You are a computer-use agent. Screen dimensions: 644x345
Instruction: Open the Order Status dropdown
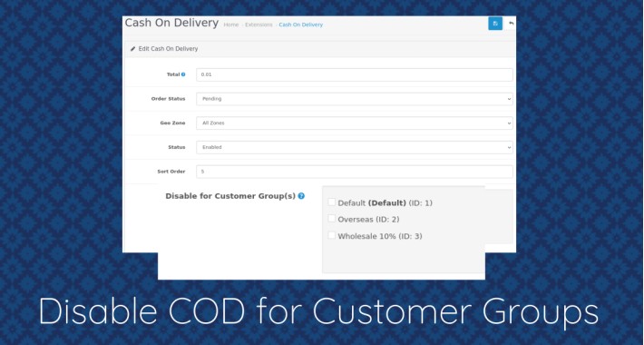(355, 99)
